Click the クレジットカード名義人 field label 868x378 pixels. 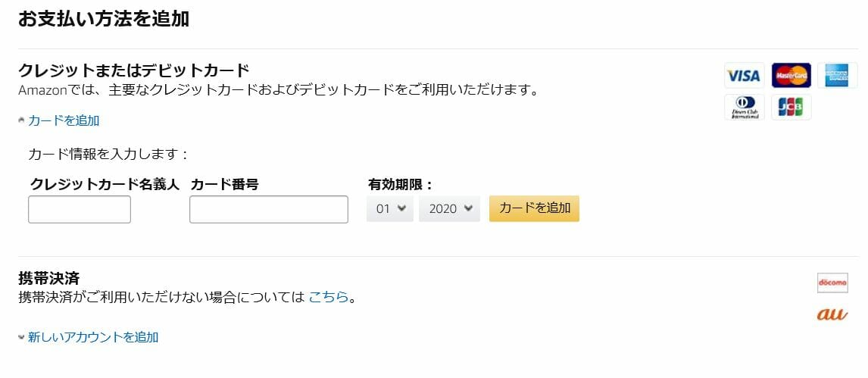click(105, 184)
